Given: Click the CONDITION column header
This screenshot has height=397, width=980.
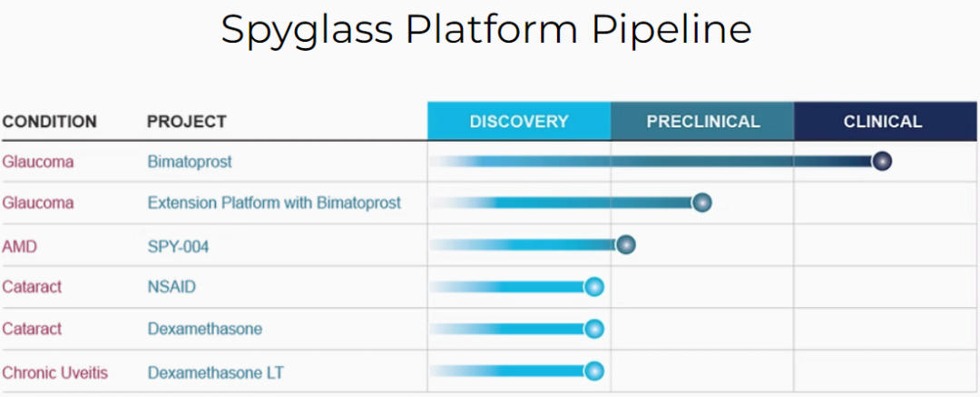Looking at the screenshot, I should (x=49, y=122).
